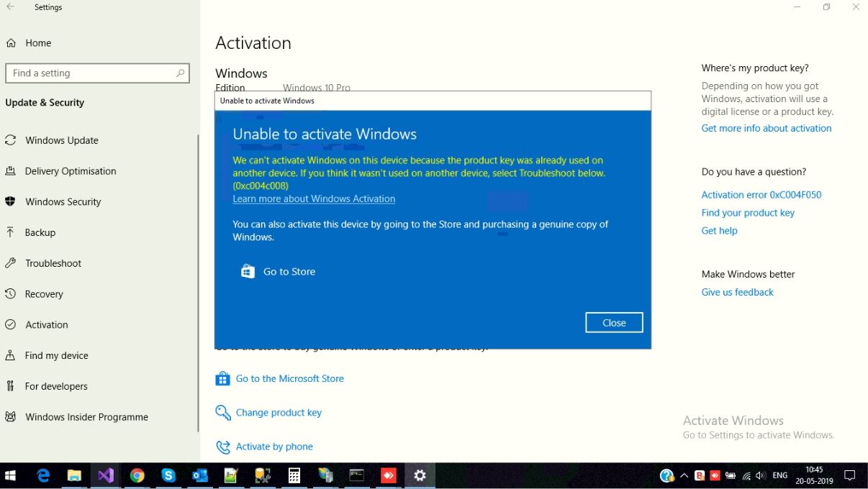Click Get help link

[719, 231]
